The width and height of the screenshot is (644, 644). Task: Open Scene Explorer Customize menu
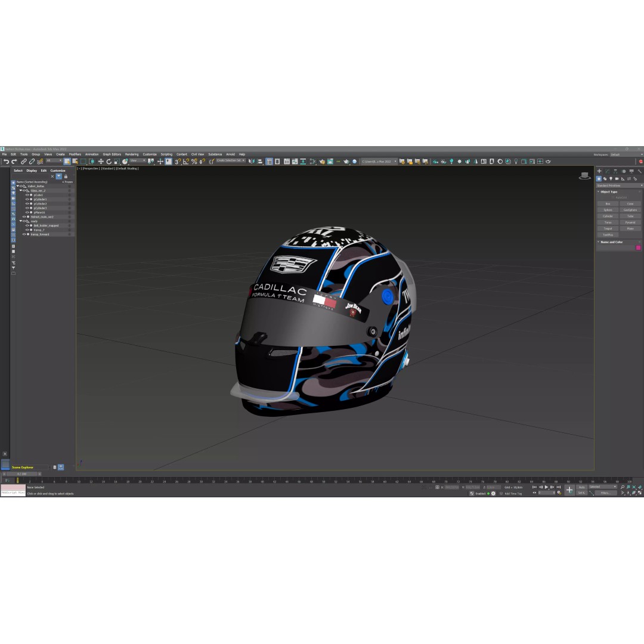(58, 171)
